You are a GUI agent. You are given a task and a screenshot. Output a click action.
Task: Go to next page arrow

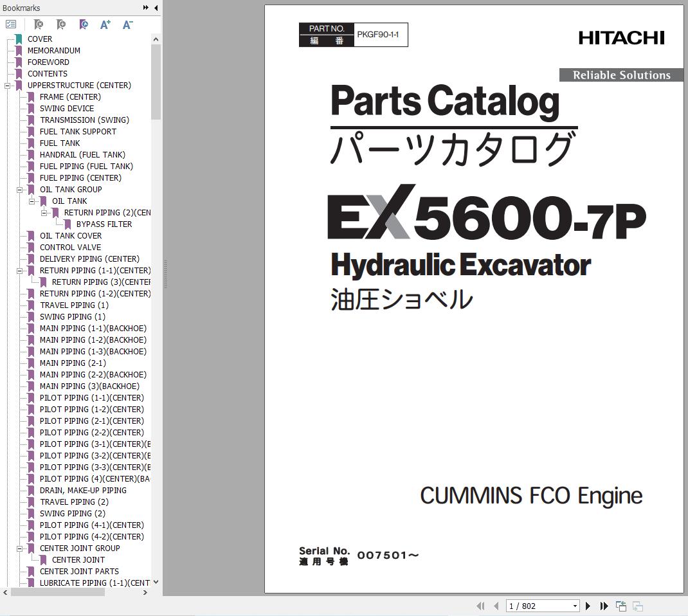click(x=588, y=606)
